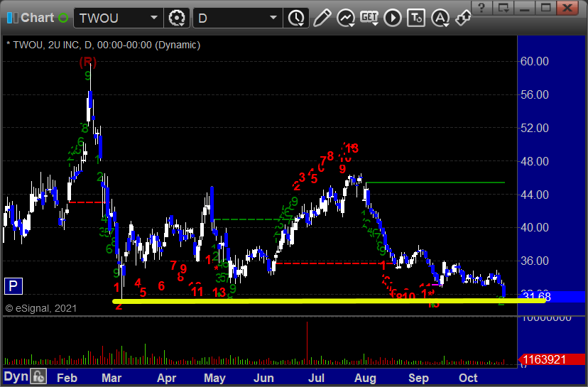Click the tall red volume spike bar
This screenshot has height=387, width=588.
coord(307,343)
